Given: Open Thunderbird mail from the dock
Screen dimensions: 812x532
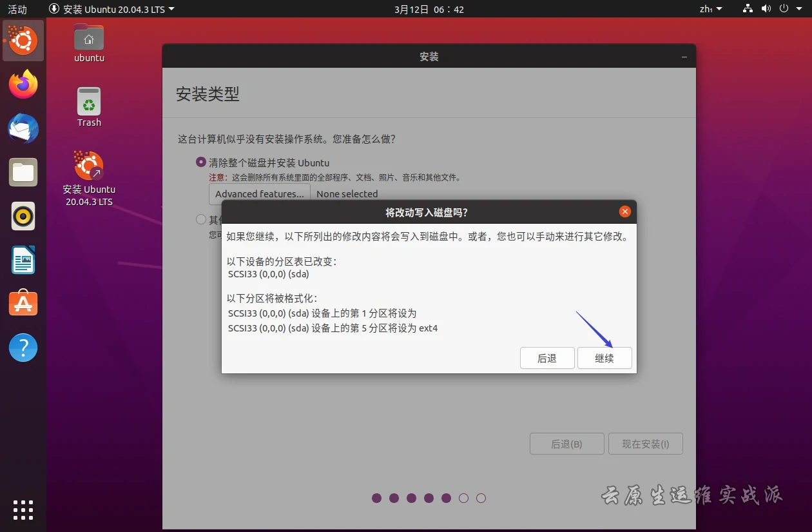Looking at the screenshot, I should (23, 128).
